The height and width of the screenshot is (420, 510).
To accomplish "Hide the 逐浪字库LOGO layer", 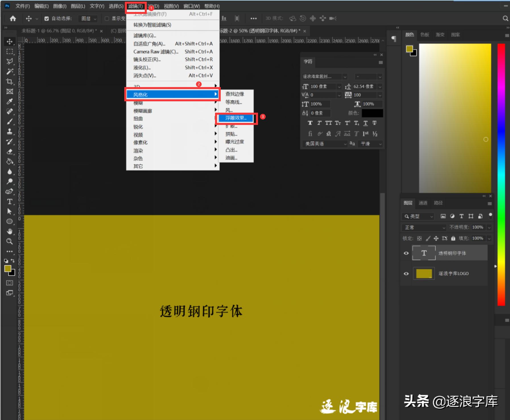I will click(406, 273).
